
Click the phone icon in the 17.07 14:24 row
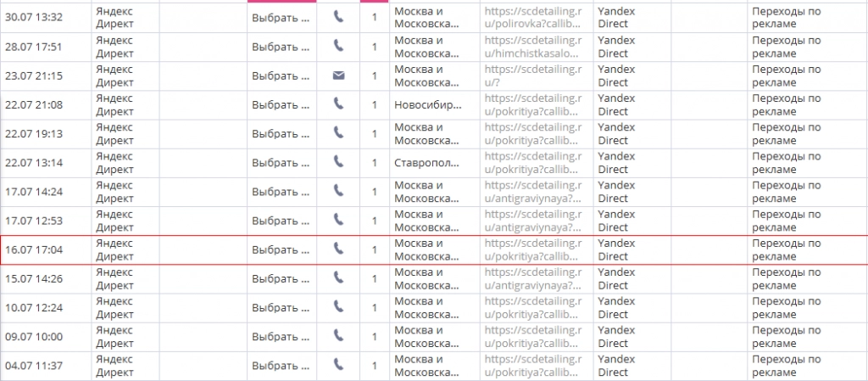point(338,192)
